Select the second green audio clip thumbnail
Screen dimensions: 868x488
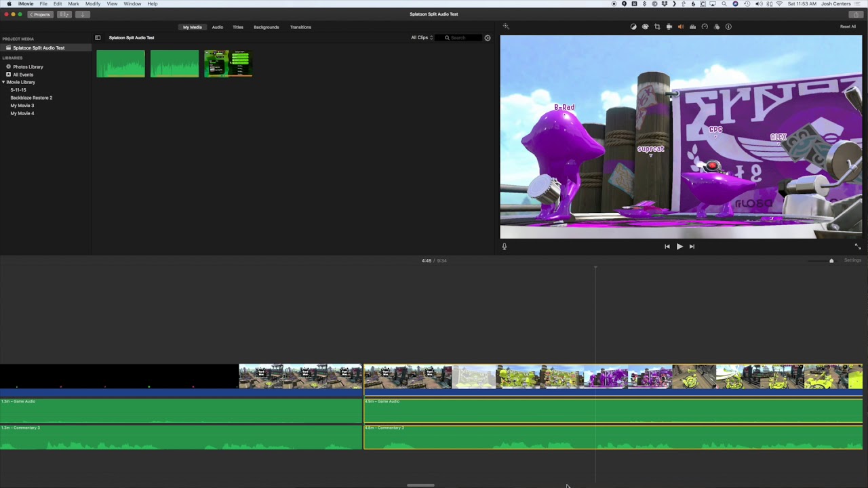(x=175, y=64)
